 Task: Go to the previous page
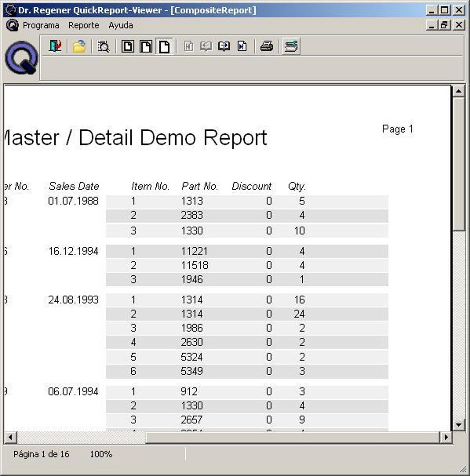pos(206,46)
